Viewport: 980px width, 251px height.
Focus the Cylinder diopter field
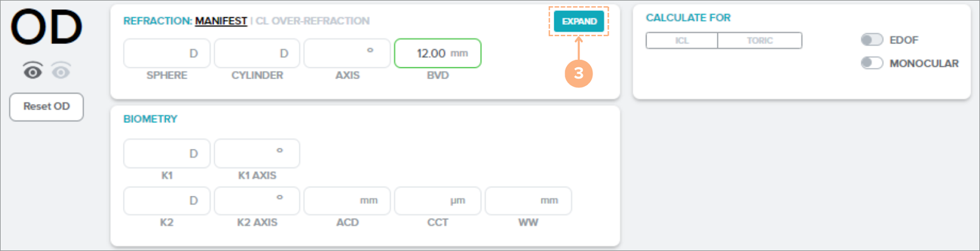(x=257, y=53)
